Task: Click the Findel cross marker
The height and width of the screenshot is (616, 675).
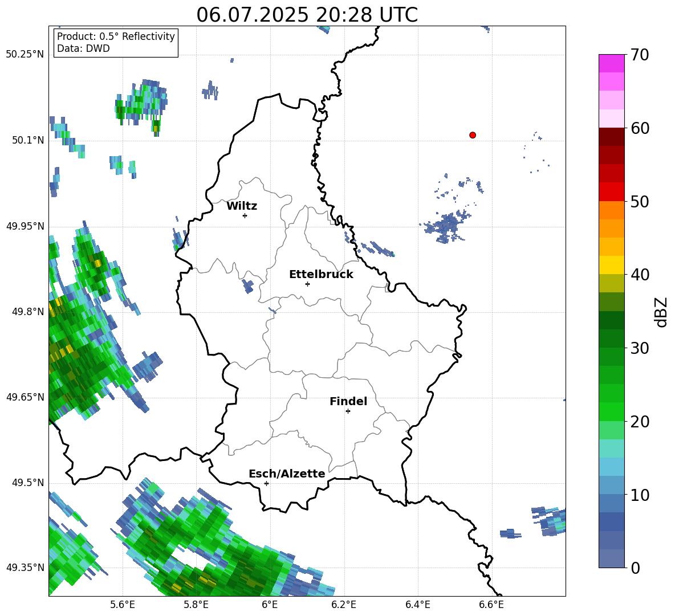Action: pos(348,411)
